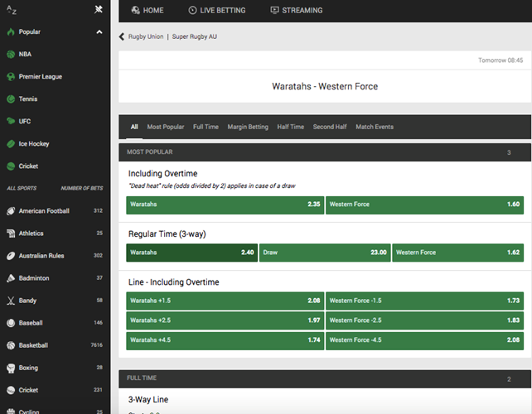Click the flame icon beside Popular
This screenshot has width=532, height=414.
point(11,31)
